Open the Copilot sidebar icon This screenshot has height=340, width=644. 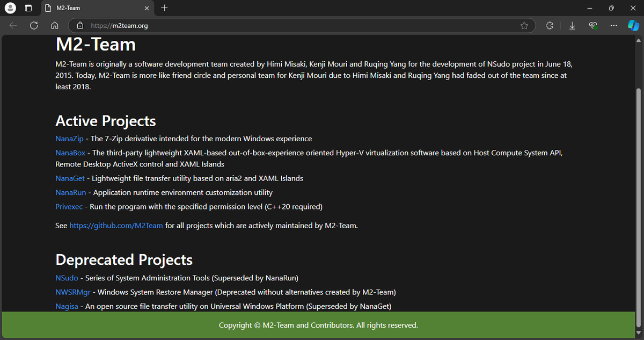point(633,25)
